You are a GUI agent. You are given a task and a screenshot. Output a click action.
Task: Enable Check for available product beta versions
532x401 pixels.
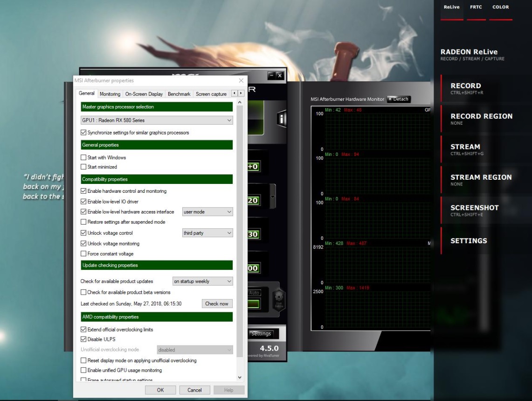tap(83, 292)
